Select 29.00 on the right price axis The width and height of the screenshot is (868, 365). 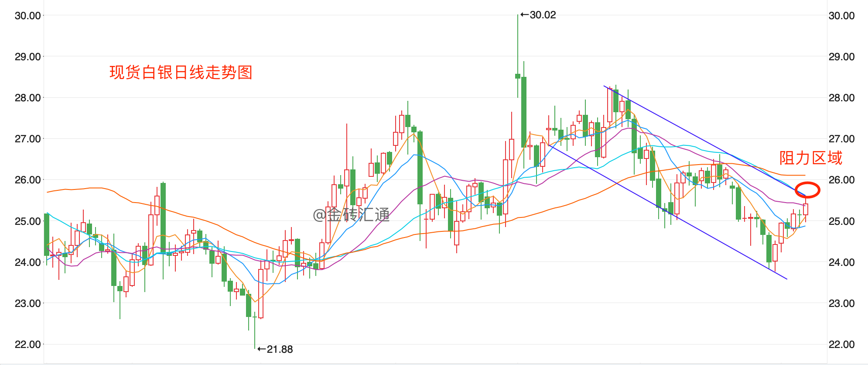pyautogui.click(x=842, y=57)
